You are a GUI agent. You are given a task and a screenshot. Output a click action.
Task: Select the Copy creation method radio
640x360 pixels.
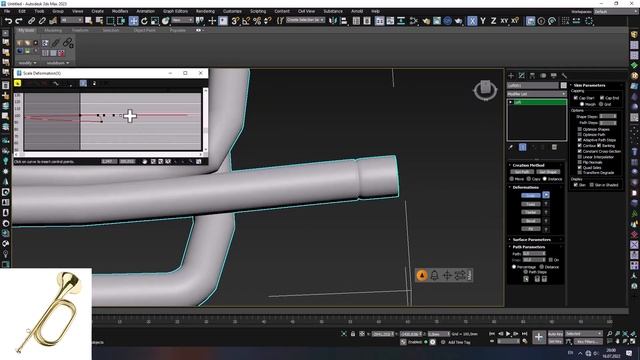tap(529, 179)
